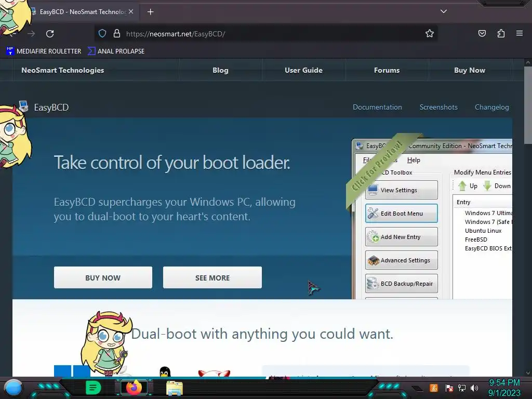Click Buy Now in the top navigation

click(470, 70)
